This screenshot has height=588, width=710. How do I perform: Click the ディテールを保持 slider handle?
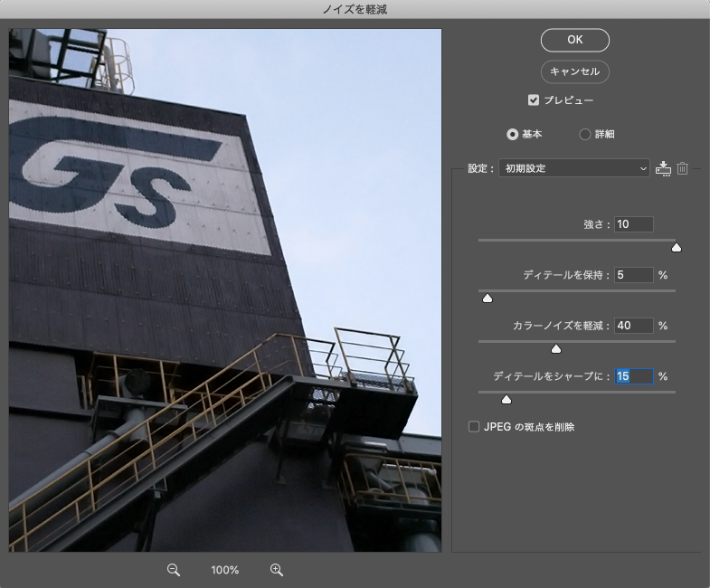point(487,298)
